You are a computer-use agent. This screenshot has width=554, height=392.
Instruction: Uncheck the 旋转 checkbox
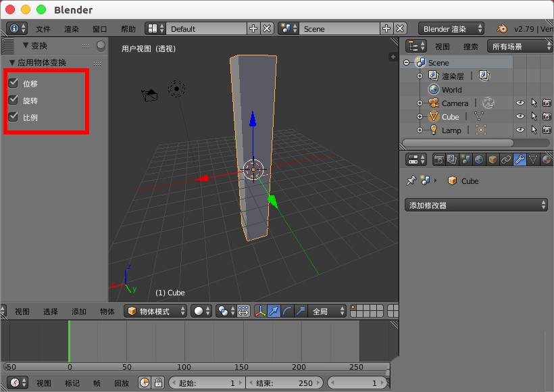(x=14, y=100)
